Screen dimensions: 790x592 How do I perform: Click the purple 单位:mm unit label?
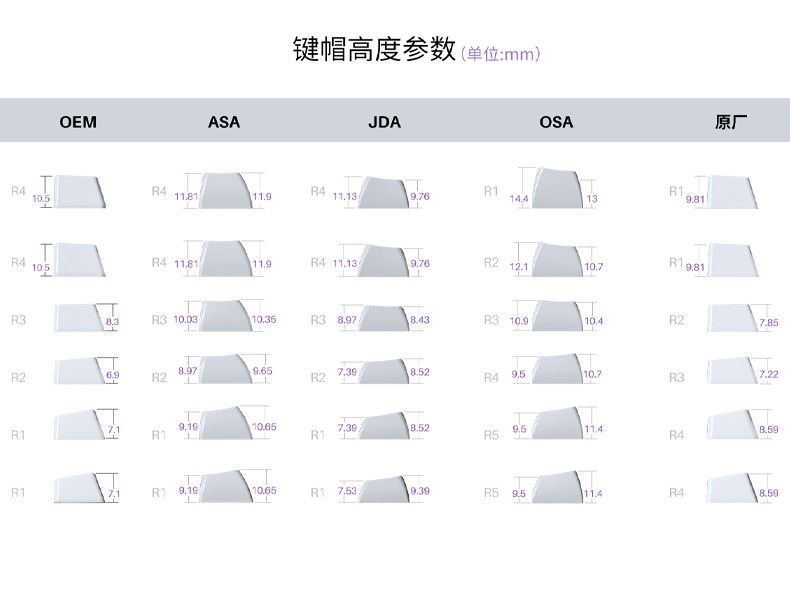pos(501,54)
